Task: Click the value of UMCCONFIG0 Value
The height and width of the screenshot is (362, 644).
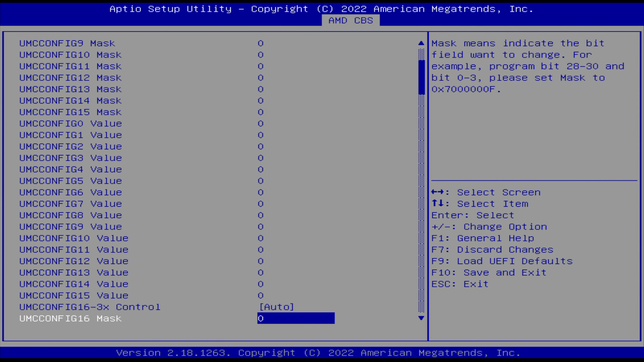Action: (260, 123)
